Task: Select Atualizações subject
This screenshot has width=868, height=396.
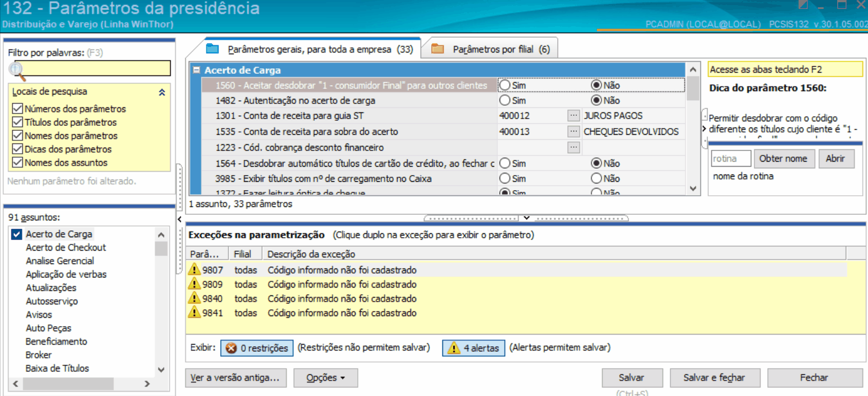Action: coord(51,288)
